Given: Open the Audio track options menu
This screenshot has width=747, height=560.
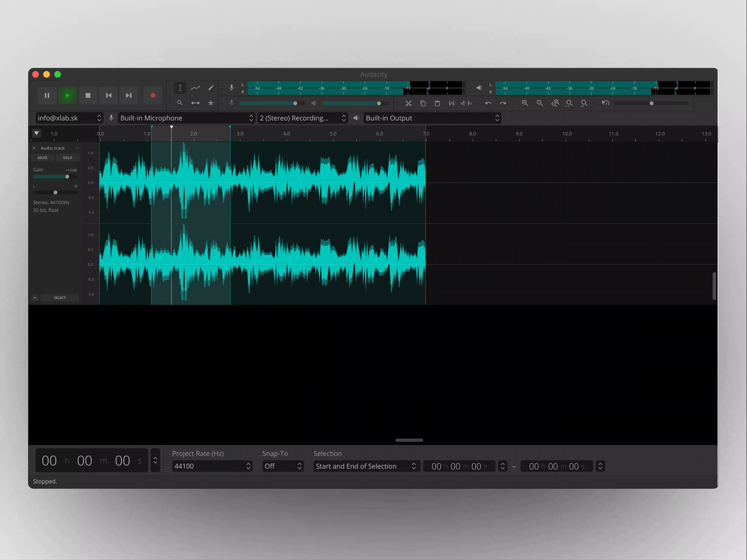Looking at the screenshot, I should [x=77, y=148].
